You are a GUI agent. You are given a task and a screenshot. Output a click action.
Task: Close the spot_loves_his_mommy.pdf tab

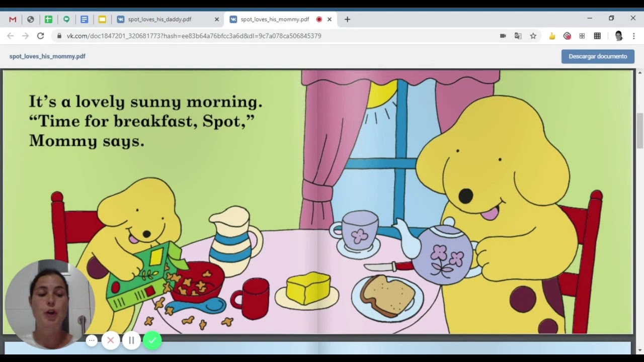[x=330, y=19]
